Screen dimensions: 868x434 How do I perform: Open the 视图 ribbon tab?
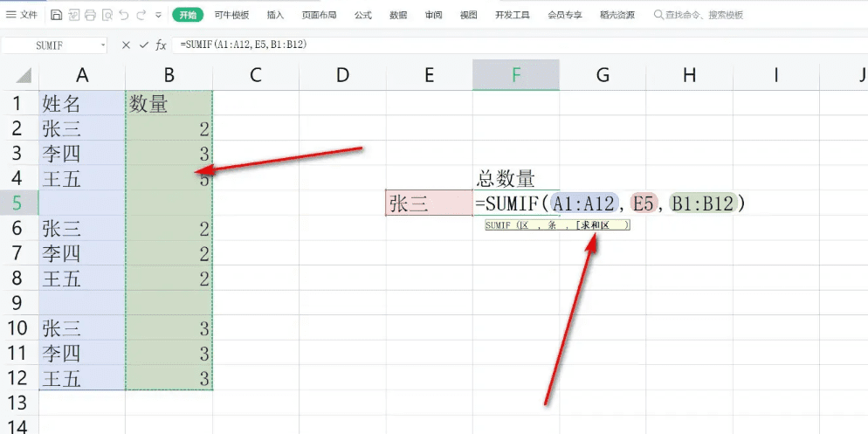[x=468, y=15]
